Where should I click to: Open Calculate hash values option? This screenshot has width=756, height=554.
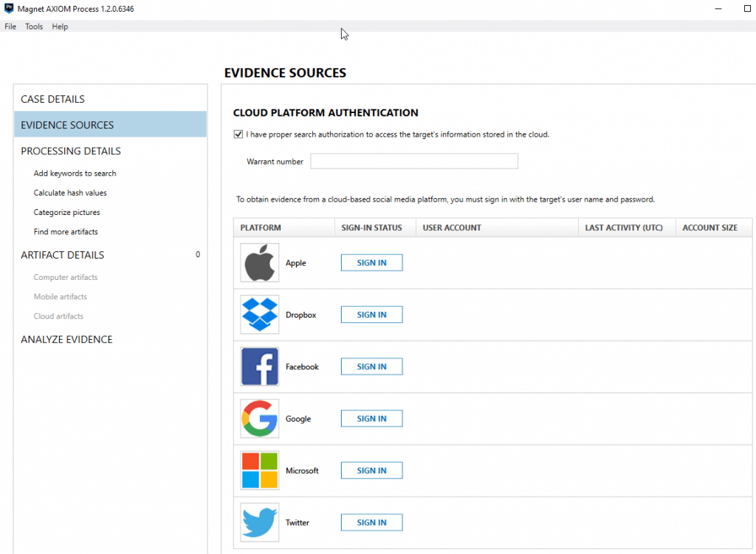[70, 193]
